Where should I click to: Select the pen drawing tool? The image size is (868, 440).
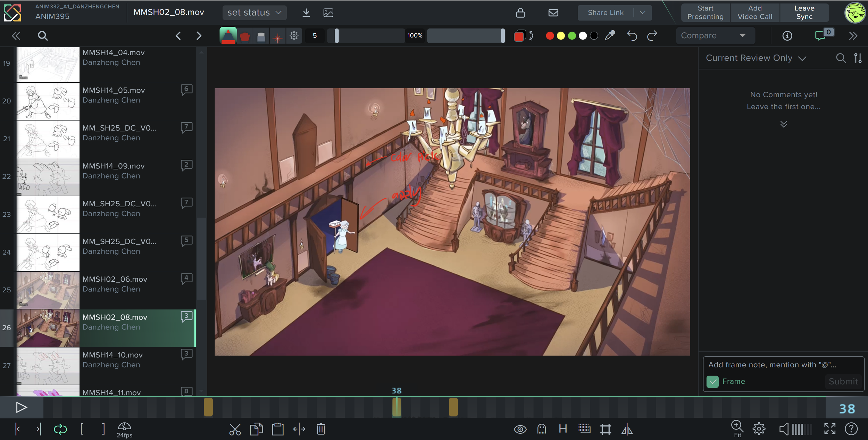tap(228, 35)
